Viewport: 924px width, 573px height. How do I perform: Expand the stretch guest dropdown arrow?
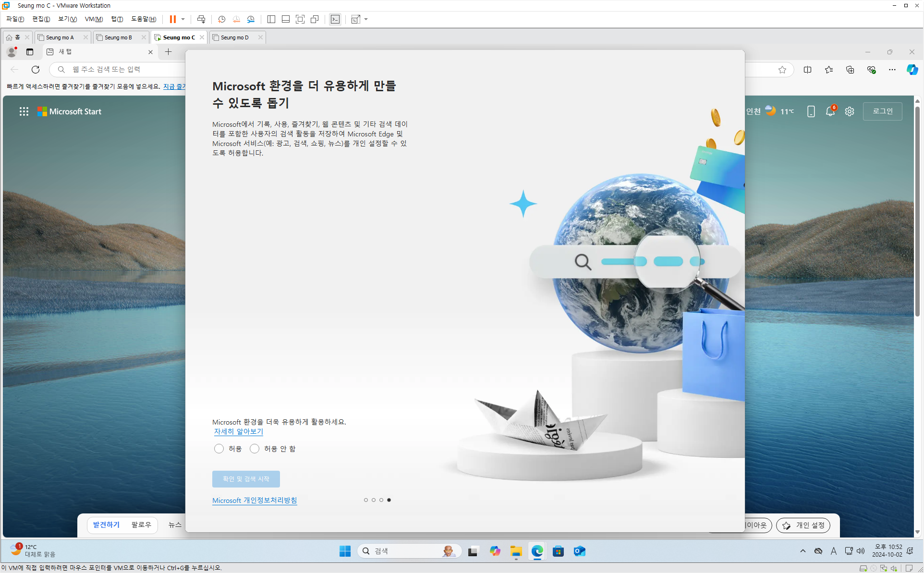pos(366,19)
